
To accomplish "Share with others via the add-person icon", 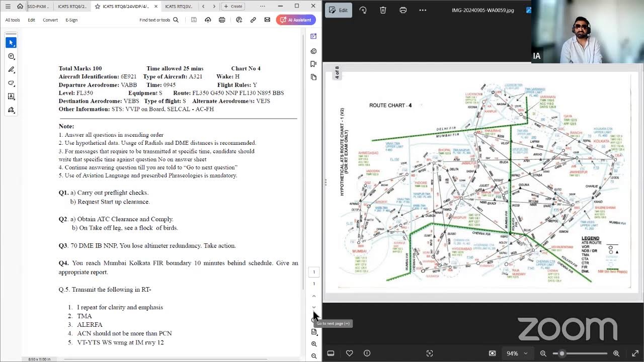I will point(239,20).
